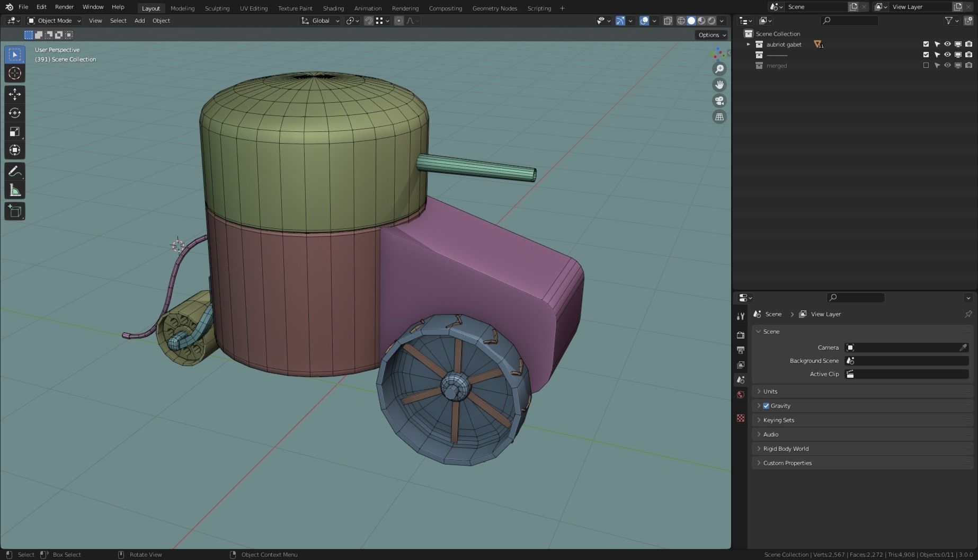Click the pin icon in Properties editor
Image resolution: width=978 pixels, height=560 pixels.
click(x=968, y=314)
